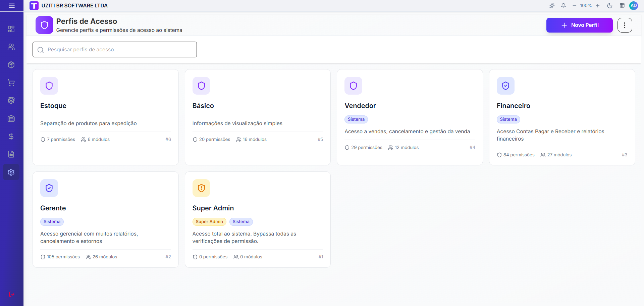
Task: Open the Estoque profile title
Action: click(x=53, y=106)
